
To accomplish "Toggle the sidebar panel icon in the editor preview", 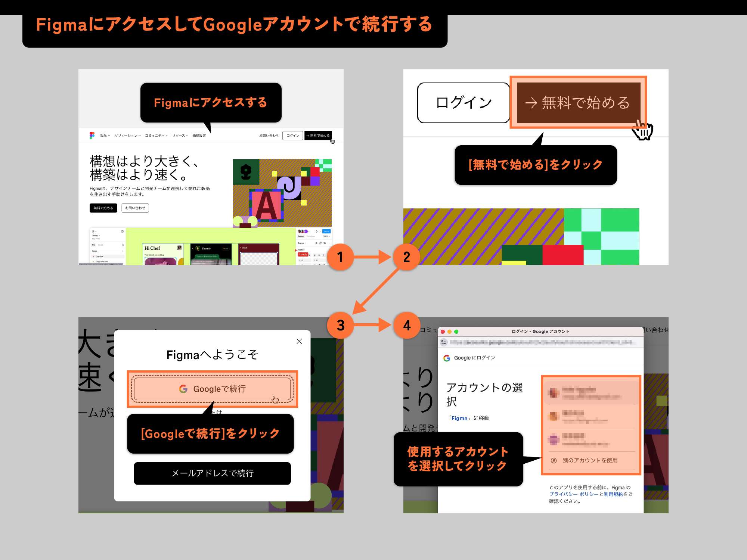I will point(122,231).
